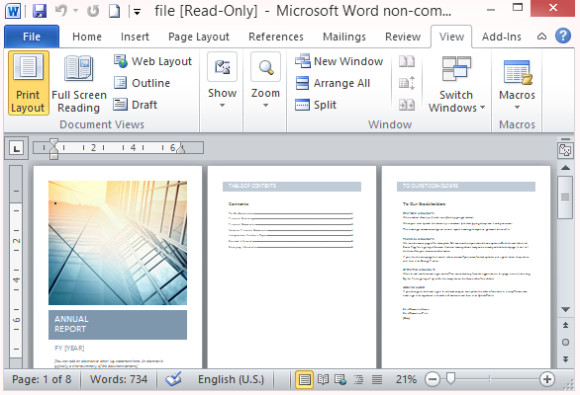Select Full Screen Reading icon in status bar

click(323, 379)
